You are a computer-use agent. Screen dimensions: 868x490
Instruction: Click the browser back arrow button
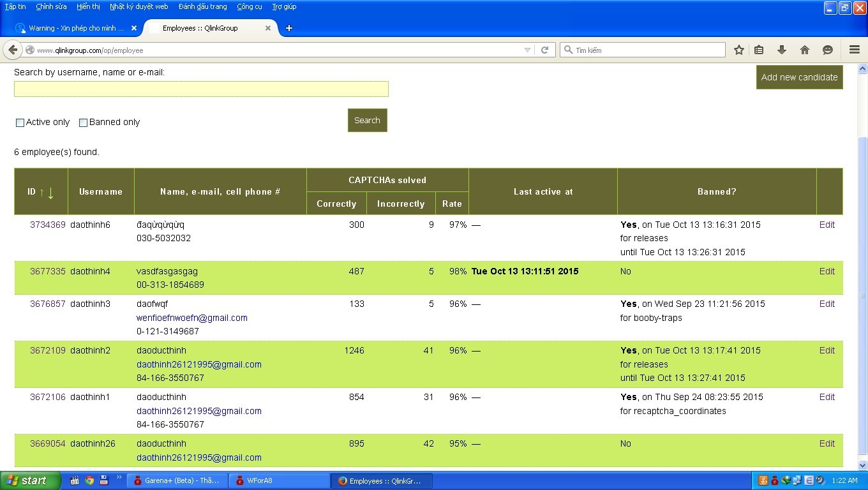[13, 50]
